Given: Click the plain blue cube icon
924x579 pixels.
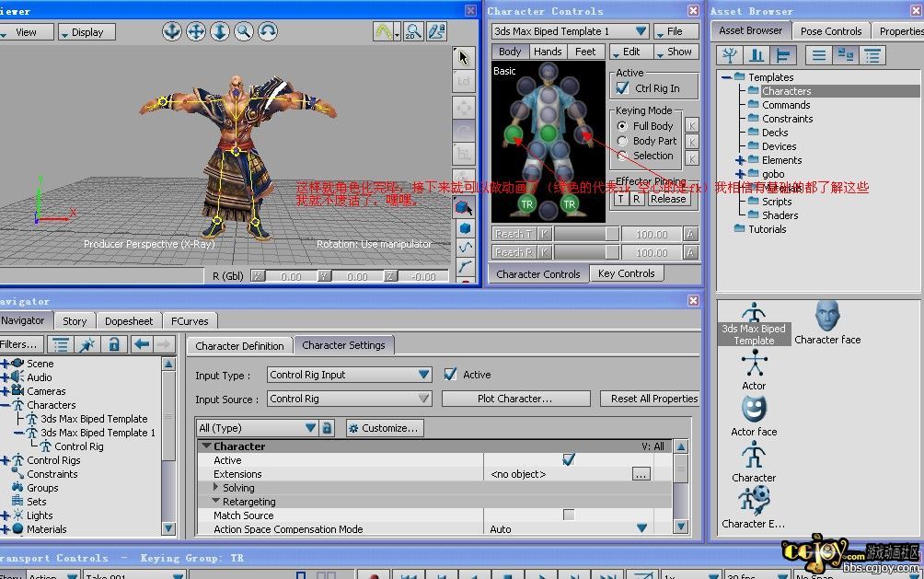Looking at the screenshot, I should [x=465, y=228].
